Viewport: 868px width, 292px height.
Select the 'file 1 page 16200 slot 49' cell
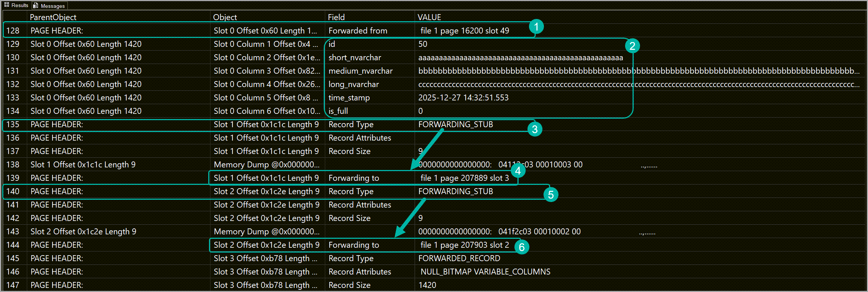pos(465,31)
